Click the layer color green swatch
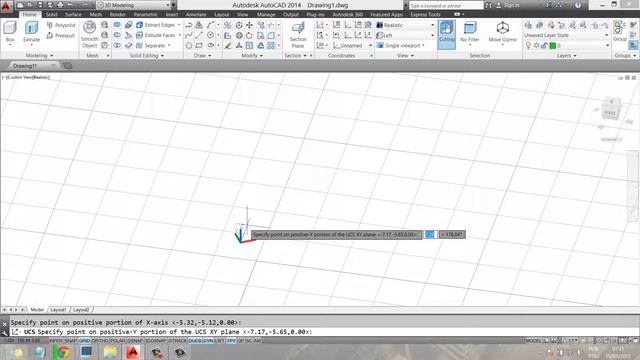This screenshot has height=360, width=640. pos(553,46)
